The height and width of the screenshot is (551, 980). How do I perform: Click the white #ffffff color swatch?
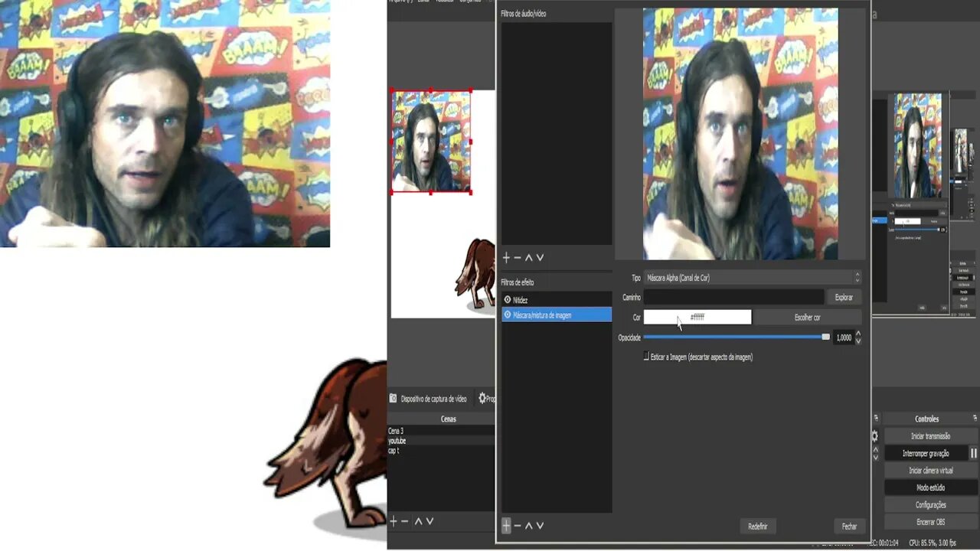click(697, 317)
